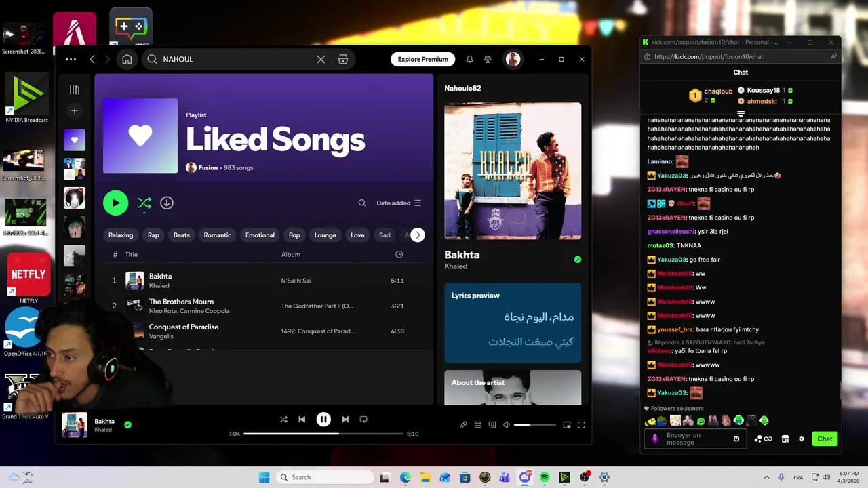Image resolution: width=868 pixels, height=488 pixels.
Task: Select the track row Bakhta by Khaled
Action: click(x=264, y=281)
